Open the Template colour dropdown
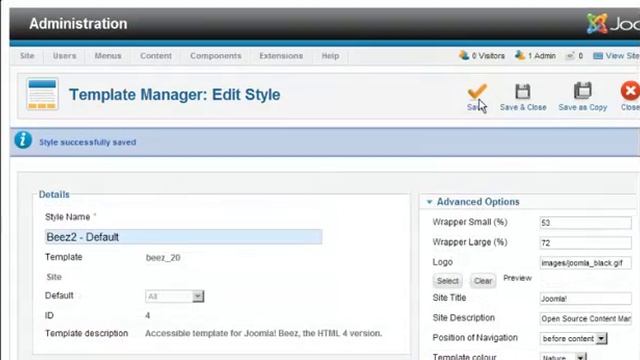 click(563, 357)
